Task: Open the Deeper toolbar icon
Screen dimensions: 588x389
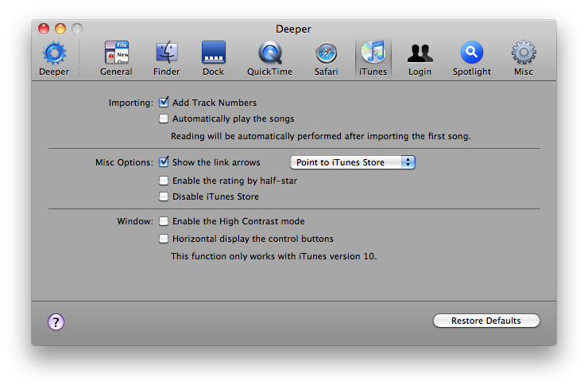Action: pos(54,58)
